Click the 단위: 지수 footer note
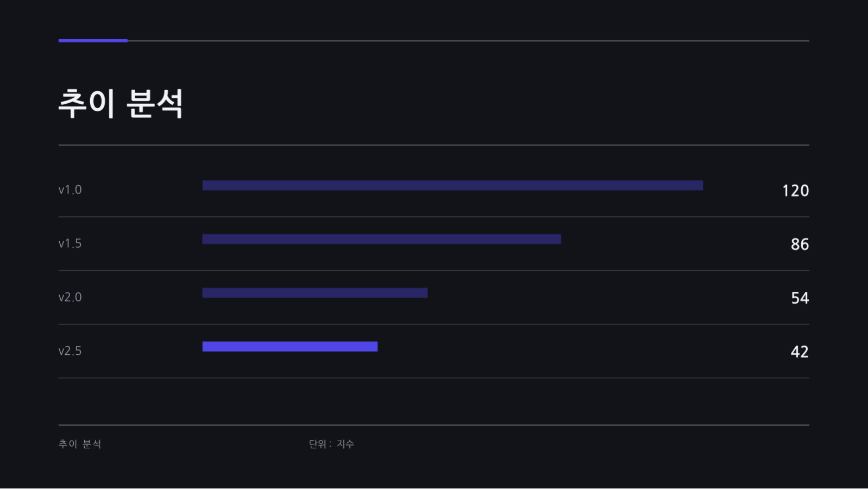The width and height of the screenshot is (868, 489). coord(331,444)
